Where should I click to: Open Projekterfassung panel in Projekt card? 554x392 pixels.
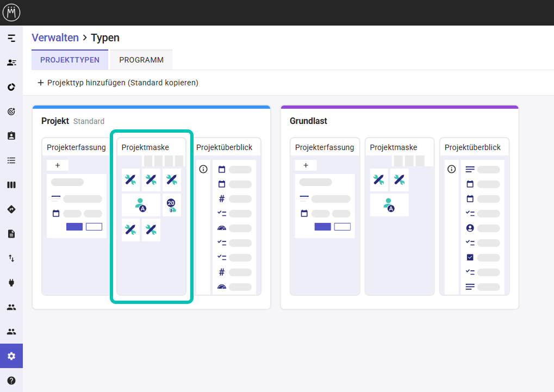(x=76, y=216)
